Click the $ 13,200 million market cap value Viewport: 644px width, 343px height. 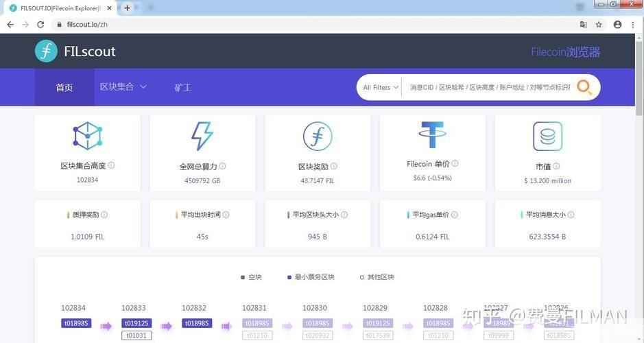click(x=547, y=180)
